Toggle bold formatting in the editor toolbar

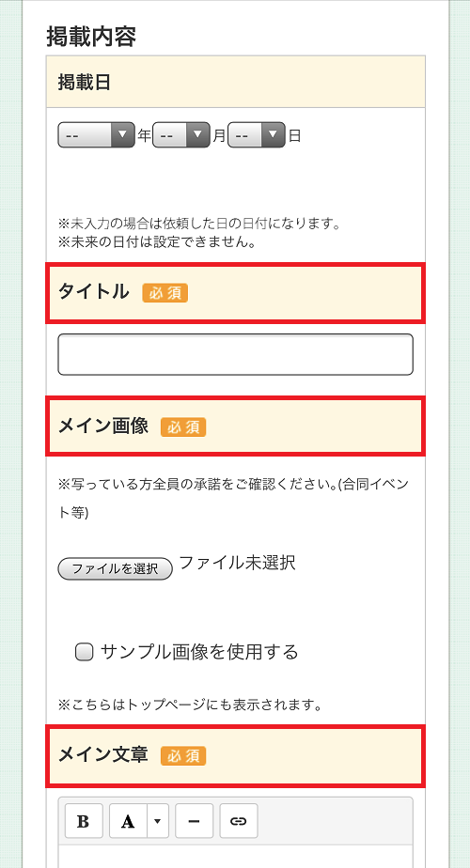84,820
